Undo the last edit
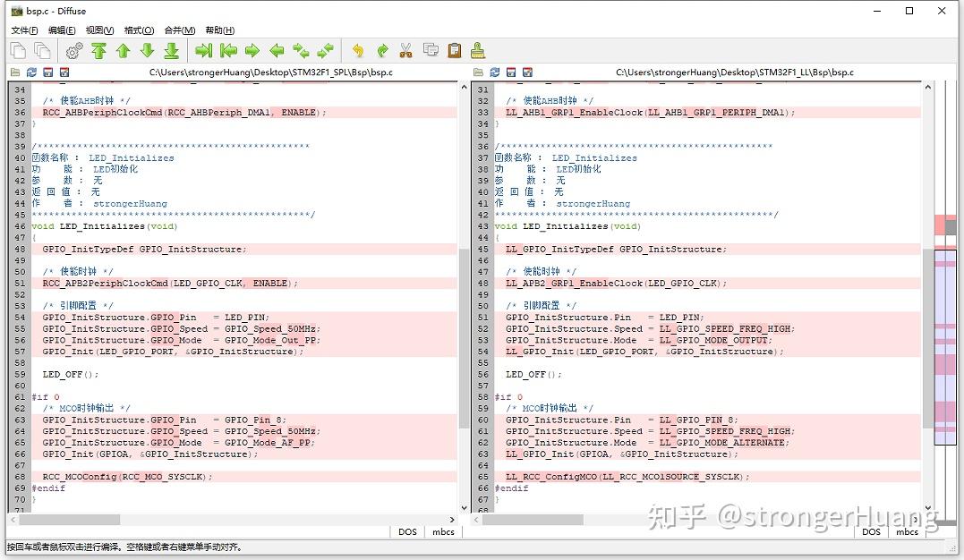The image size is (964, 560). coord(358,50)
